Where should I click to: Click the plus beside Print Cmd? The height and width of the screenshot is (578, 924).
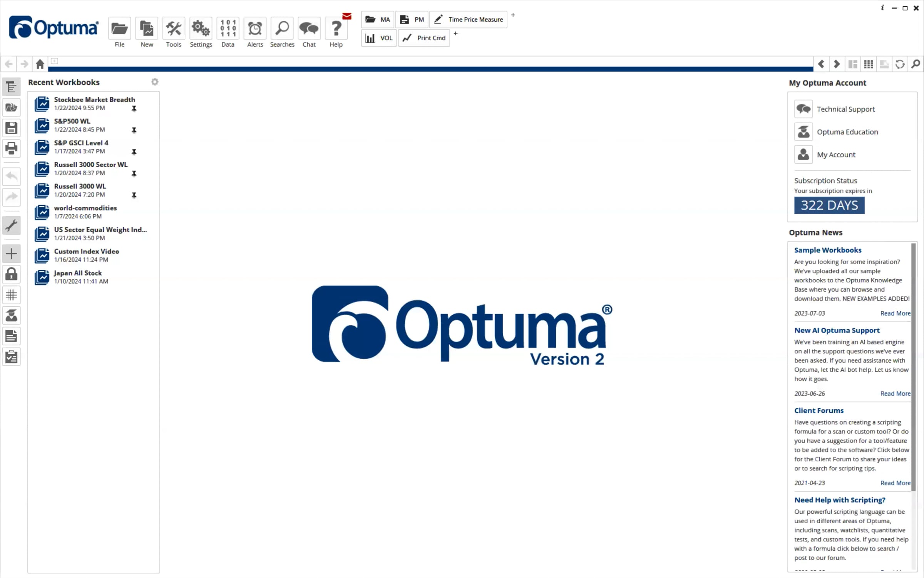click(x=455, y=34)
